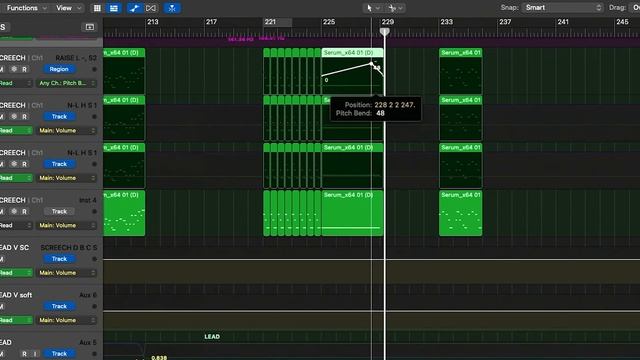Image resolution: width=640 pixels, height=360 pixels.
Task: Open the left-click tool menu arrow
Action: tap(378, 8)
